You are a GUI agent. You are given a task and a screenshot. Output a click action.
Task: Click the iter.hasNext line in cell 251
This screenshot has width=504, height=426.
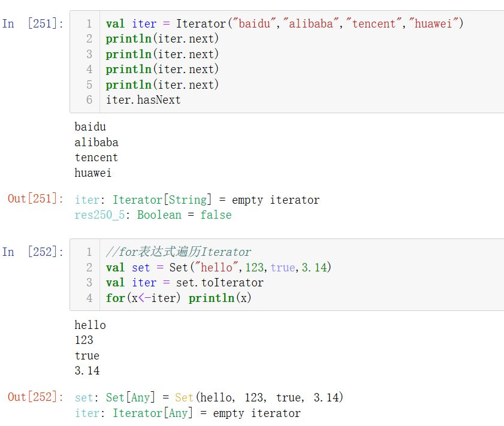click(143, 100)
